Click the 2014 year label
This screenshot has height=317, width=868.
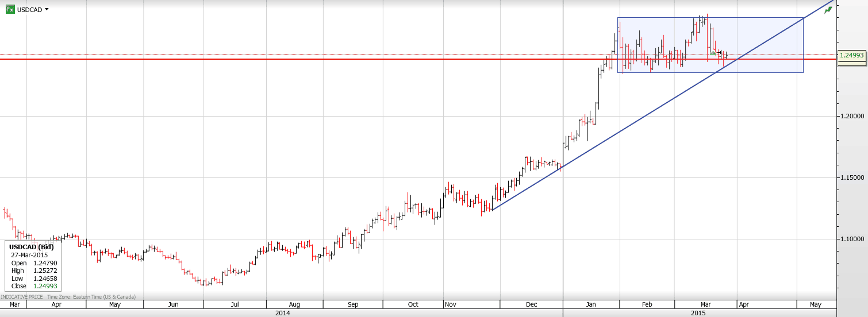pos(282,313)
